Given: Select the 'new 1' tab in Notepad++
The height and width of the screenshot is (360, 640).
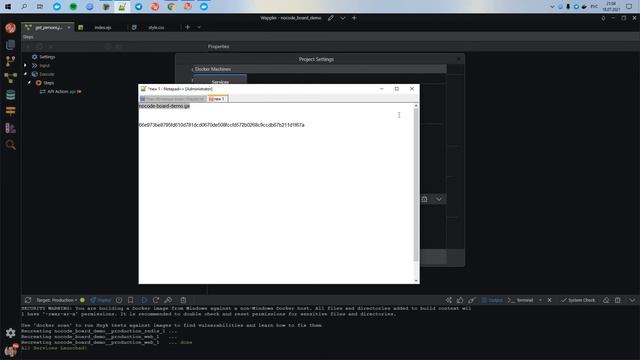Looking at the screenshot, I should tap(218, 99).
